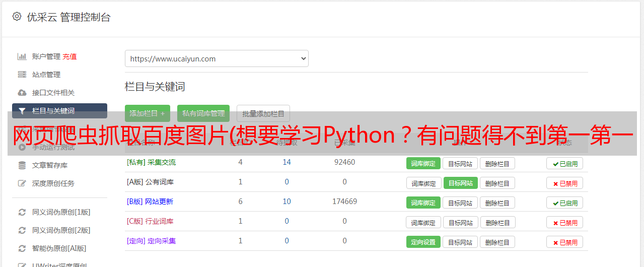Screen dimensions: 644x267
Task: Toggle 已启用 status for 网站更新 row
Action: point(564,203)
